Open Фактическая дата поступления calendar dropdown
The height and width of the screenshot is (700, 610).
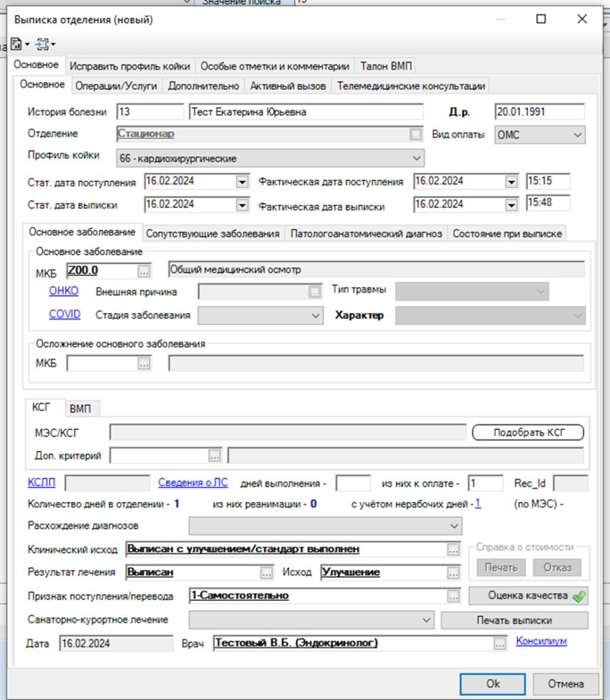tap(511, 182)
